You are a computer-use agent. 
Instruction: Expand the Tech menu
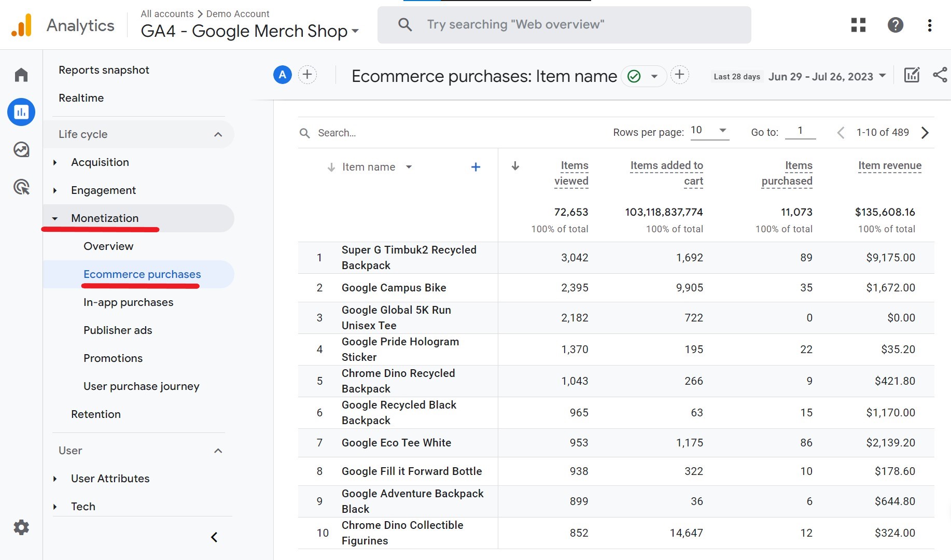83,507
